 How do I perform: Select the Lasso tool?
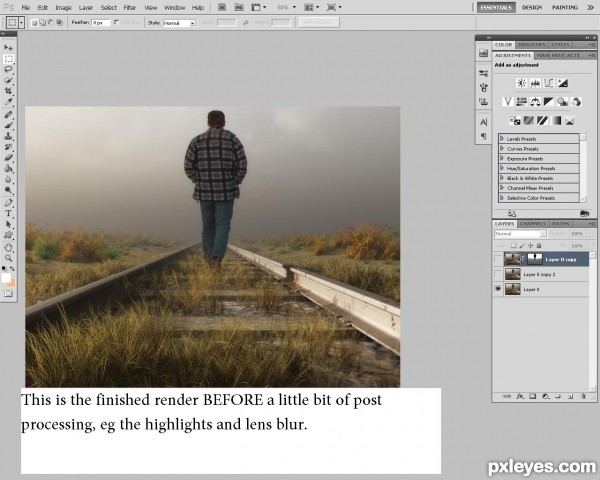point(8,69)
